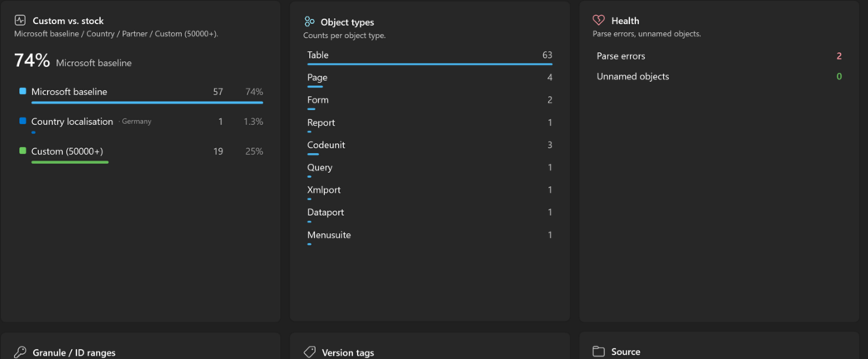Screen dimensions: 868x359
Task: Click the 25% Custom percentage
Action: click(x=255, y=151)
